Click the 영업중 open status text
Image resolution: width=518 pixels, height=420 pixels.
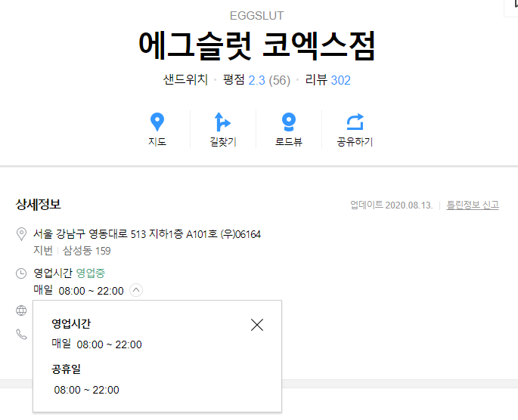pos(91,273)
